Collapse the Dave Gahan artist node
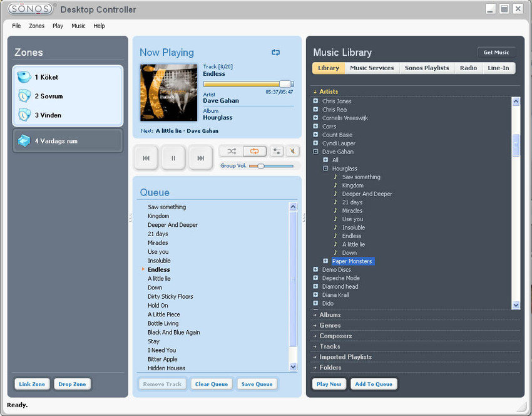532x416 pixels. coord(315,152)
